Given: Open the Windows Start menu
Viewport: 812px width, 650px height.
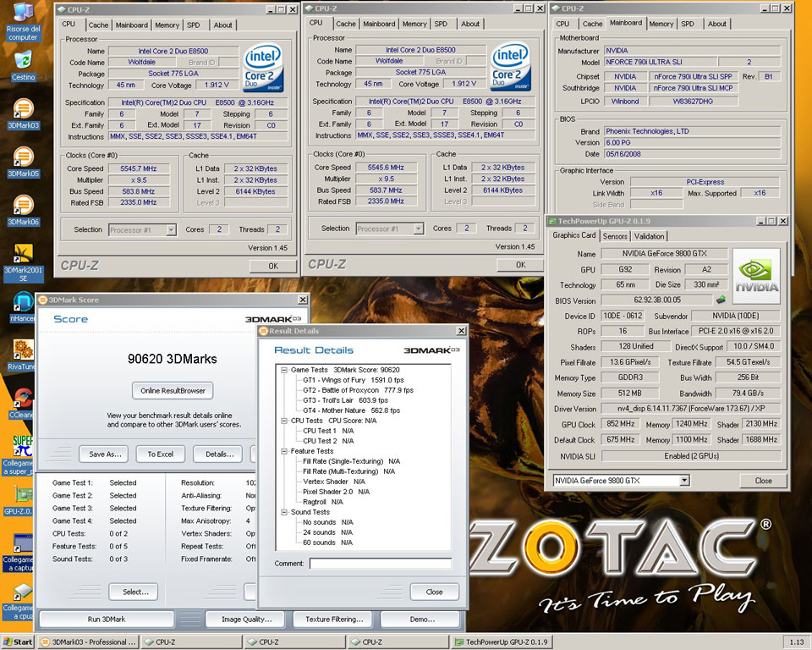Looking at the screenshot, I should (17, 642).
